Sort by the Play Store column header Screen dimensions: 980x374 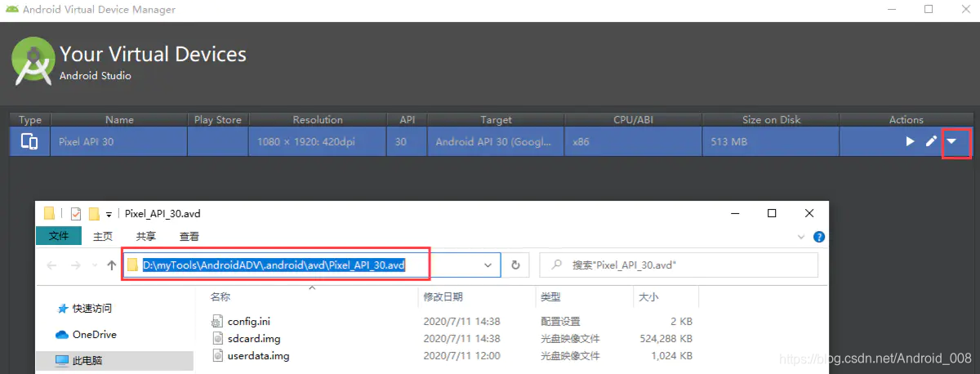click(218, 119)
